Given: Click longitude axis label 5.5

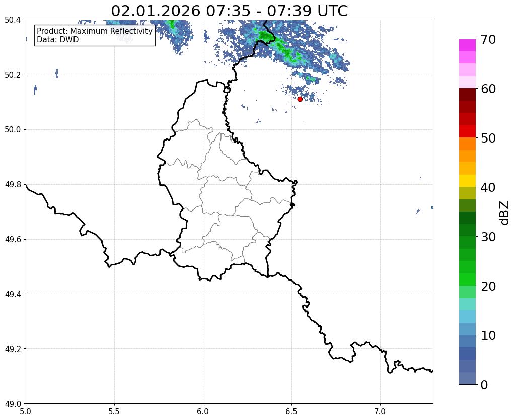Looking at the screenshot, I should [x=114, y=411].
